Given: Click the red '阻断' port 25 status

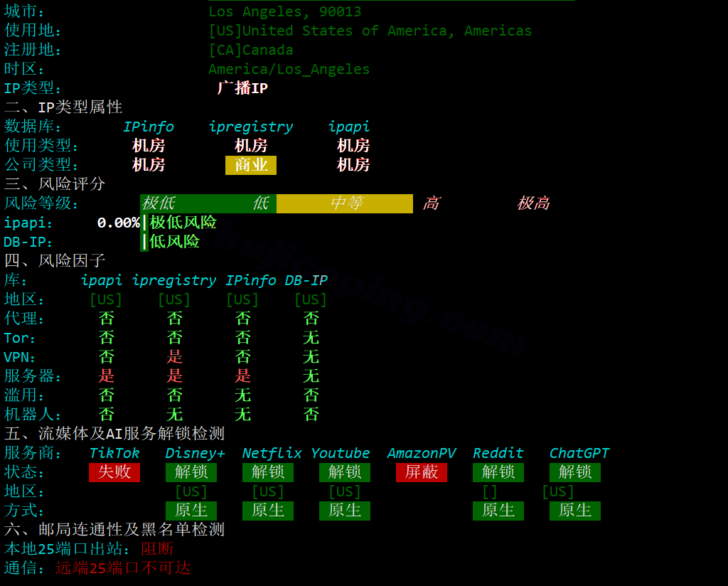Looking at the screenshot, I should pyautogui.click(x=157, y=549).
